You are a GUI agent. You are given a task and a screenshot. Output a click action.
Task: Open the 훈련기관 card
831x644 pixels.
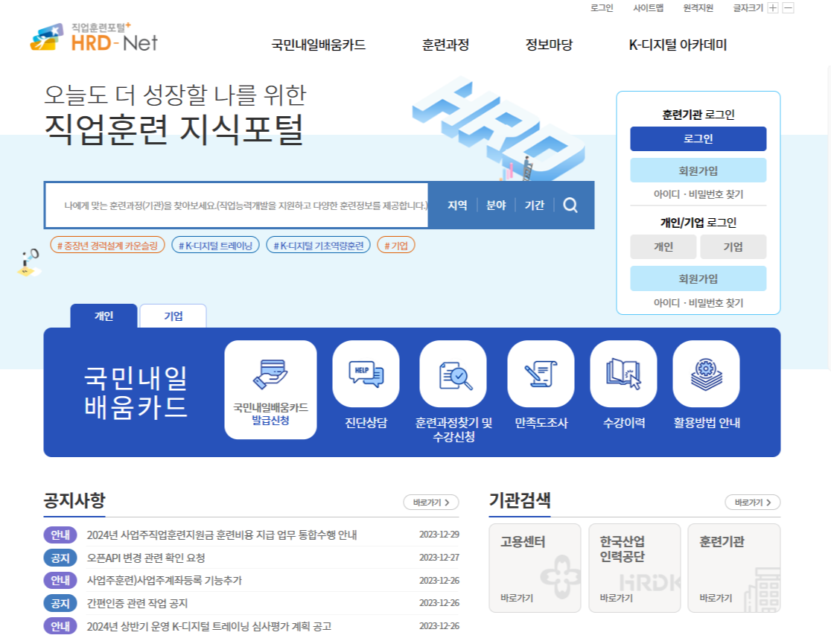(734, 567)
